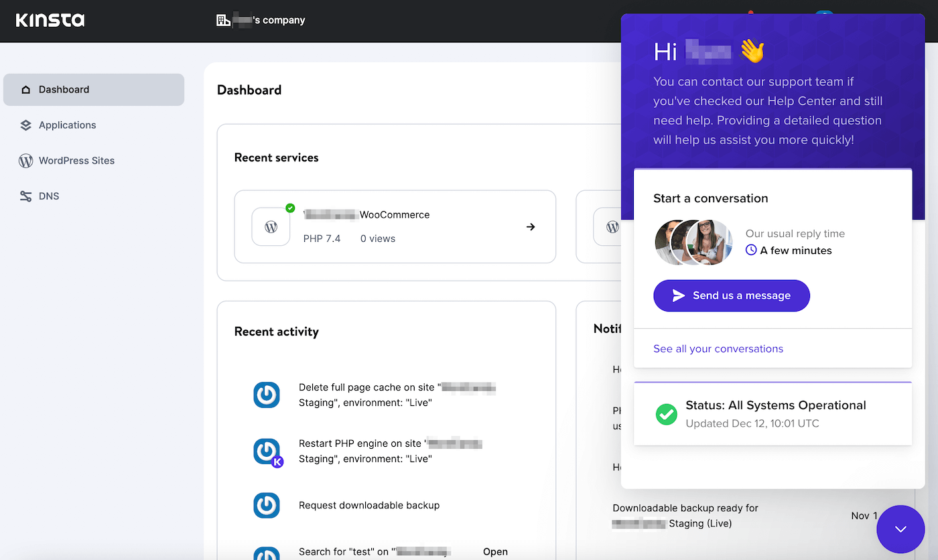
Task: Click the Applications layers icon
Action: pos(25,125)
